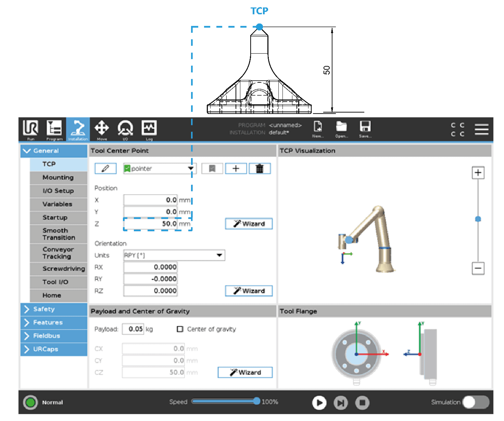Click the Z position input field
This screenshot has height=421, width=504.
(151, 224)
